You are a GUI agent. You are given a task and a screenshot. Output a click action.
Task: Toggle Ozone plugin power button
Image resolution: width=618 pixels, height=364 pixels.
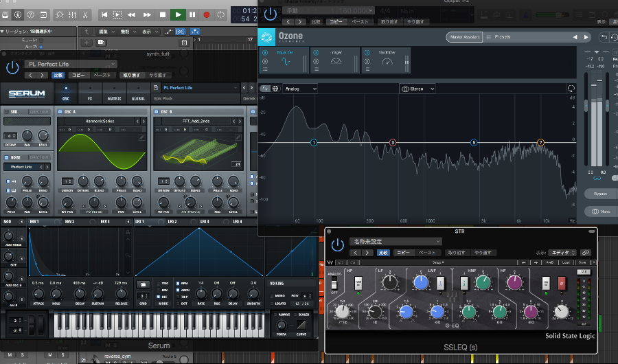(x=270, y=15)
